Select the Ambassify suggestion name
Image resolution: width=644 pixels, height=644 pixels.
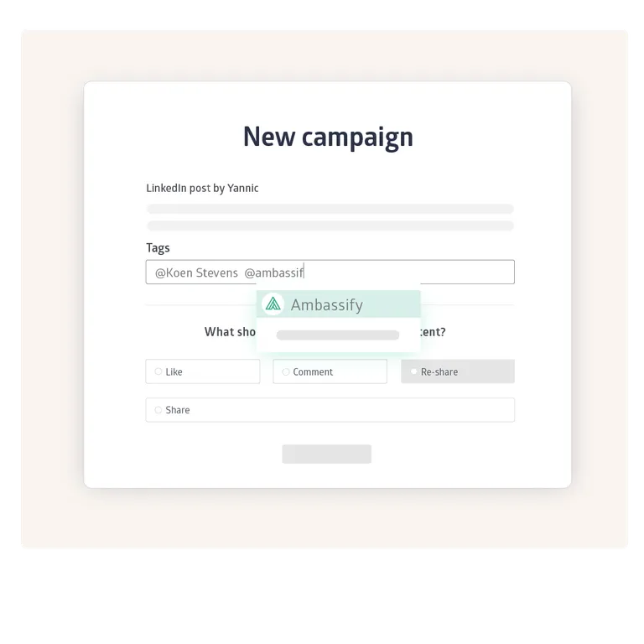coord(326,305)
